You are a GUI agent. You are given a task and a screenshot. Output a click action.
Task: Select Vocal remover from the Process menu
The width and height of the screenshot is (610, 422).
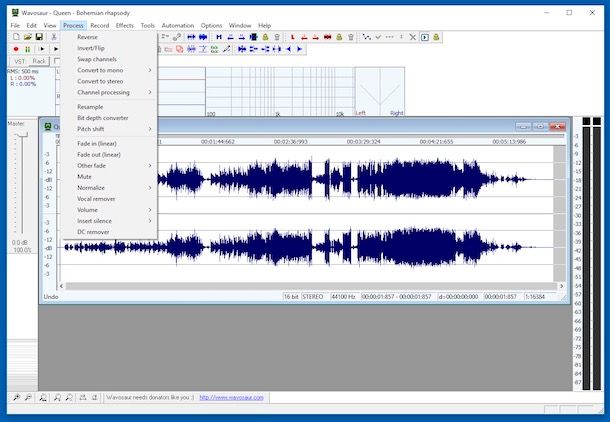(96, 198)
